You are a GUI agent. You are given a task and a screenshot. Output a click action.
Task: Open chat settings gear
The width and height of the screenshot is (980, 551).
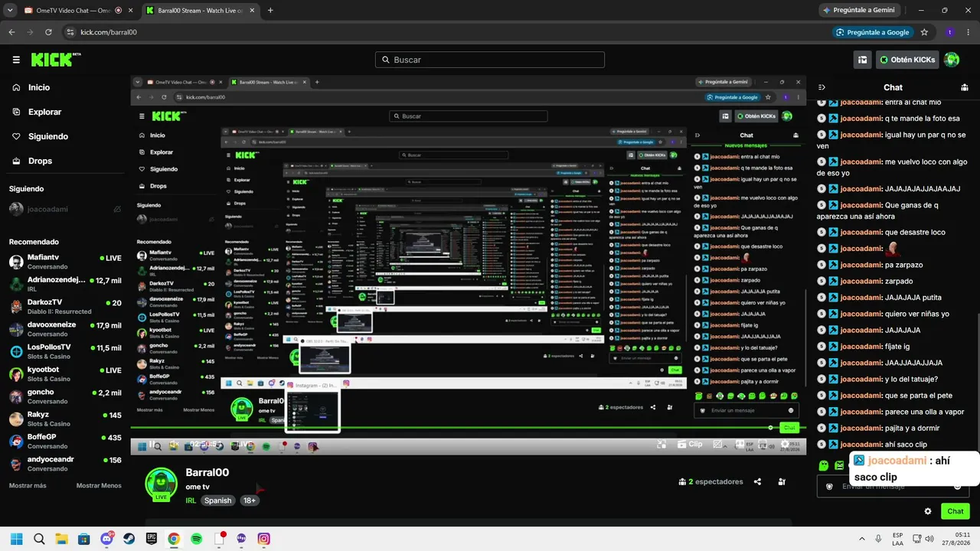(x=928, y=511)
